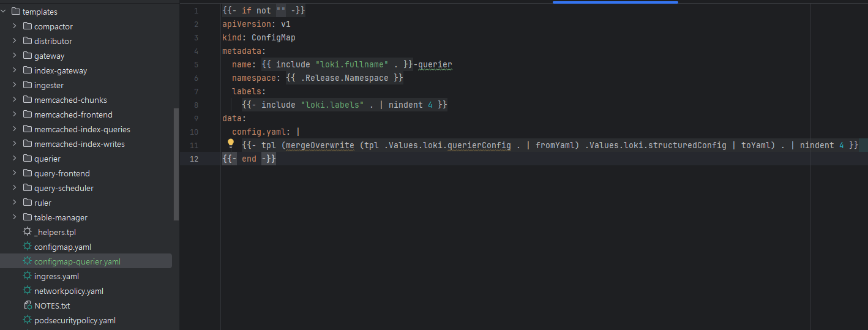
Task: Expand the distributor folder chevron
Action: point(15,41)
